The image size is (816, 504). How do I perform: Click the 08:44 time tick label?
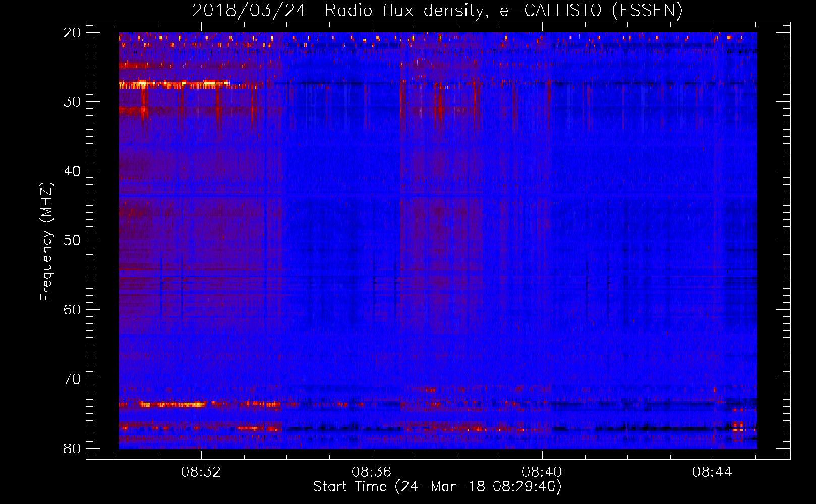[712, 472]
